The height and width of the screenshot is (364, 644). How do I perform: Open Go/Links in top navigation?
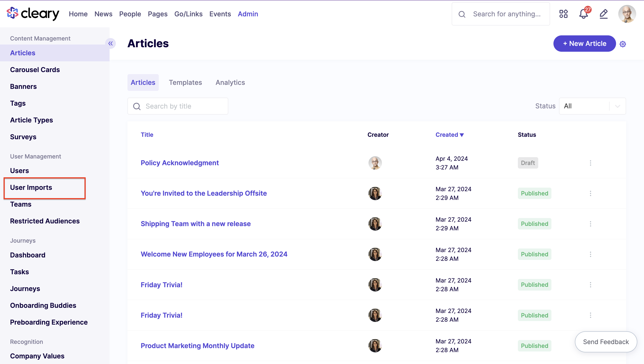188,14
